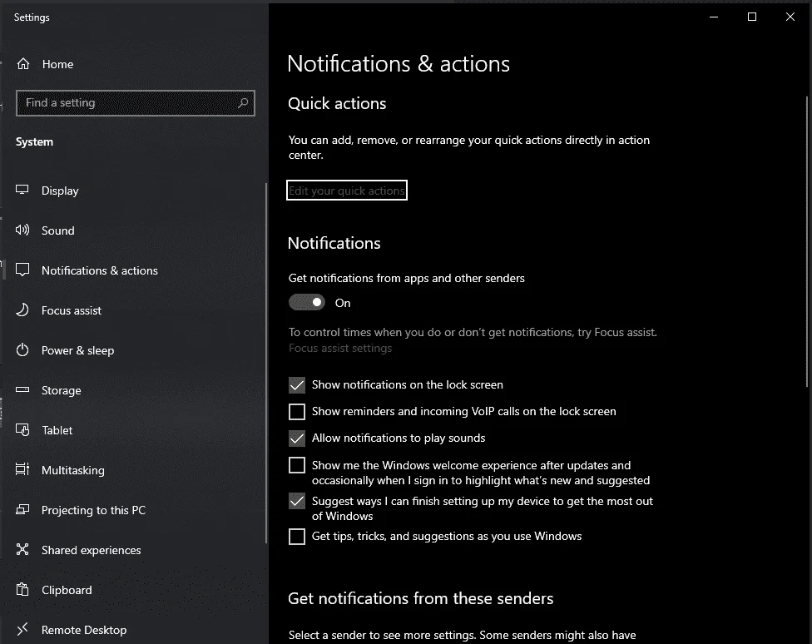This screenshot has height=644, width=812.
Task: Uncheck Allow notifications to play sounds
Action: tap(297, 438)
